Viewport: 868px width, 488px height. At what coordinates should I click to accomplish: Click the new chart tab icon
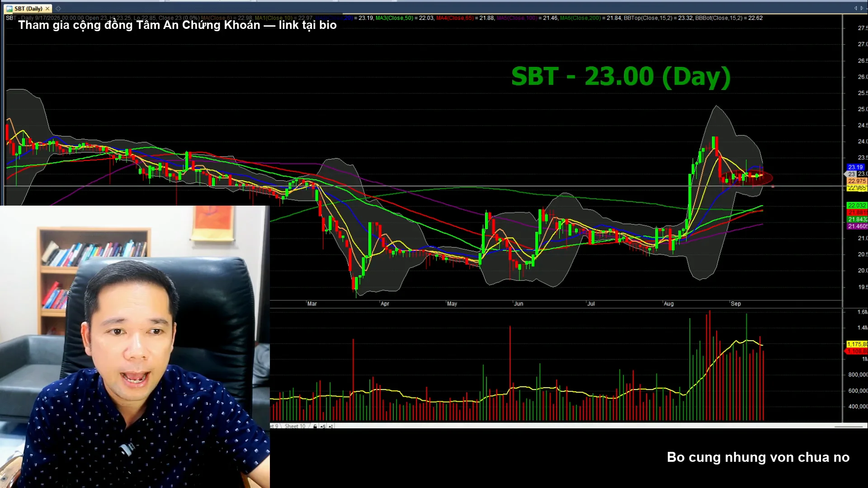click(x=58, y=9)
